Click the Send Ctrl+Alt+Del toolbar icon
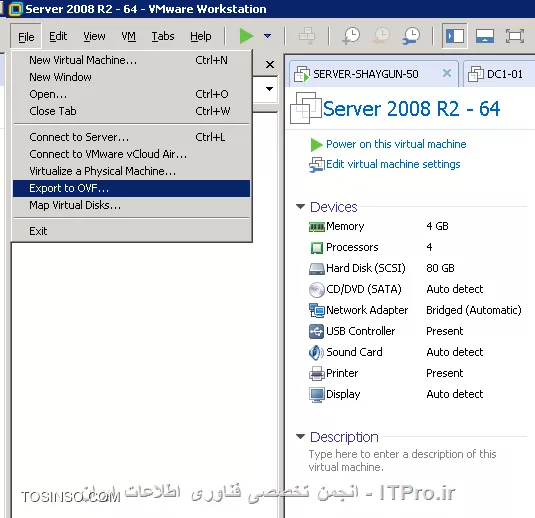This screenshot has width=535, height=518. pos(307,36)
